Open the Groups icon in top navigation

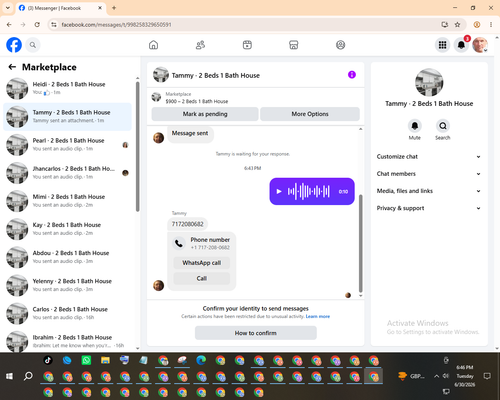340,45
